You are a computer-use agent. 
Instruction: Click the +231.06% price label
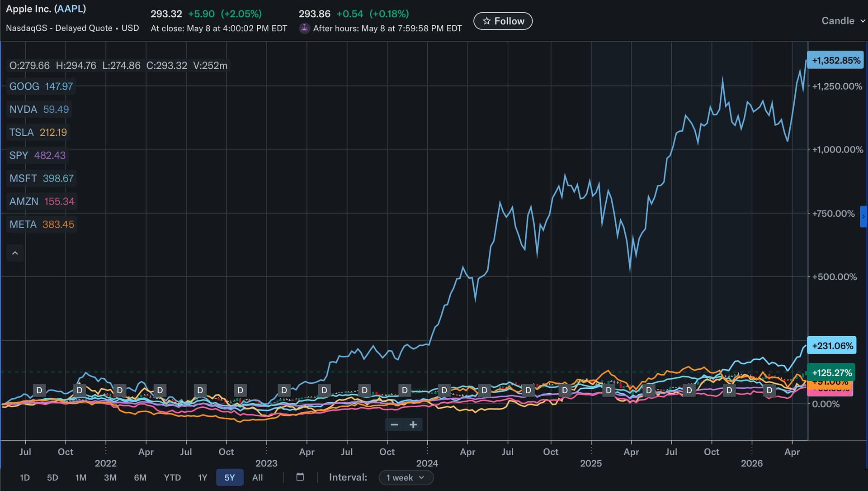point(832,346)
